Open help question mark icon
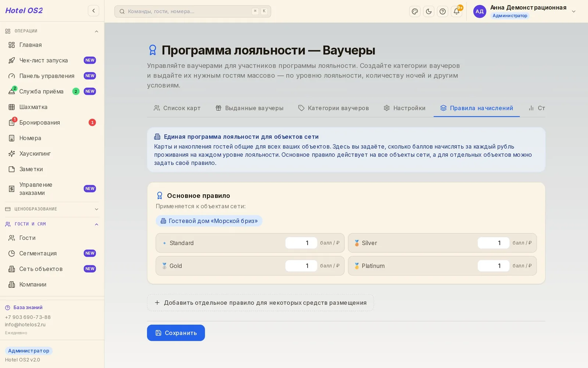Screen dimensions: 588x368 point(442,11)
